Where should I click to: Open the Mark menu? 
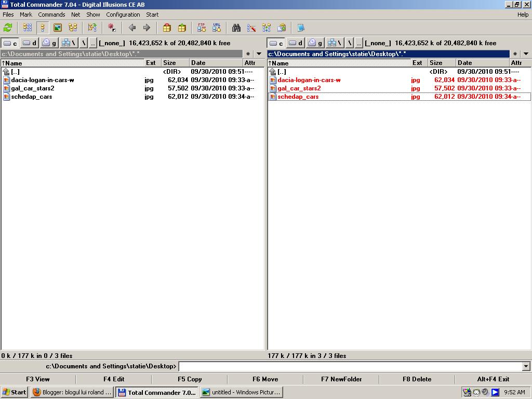[x=26, y=15]
